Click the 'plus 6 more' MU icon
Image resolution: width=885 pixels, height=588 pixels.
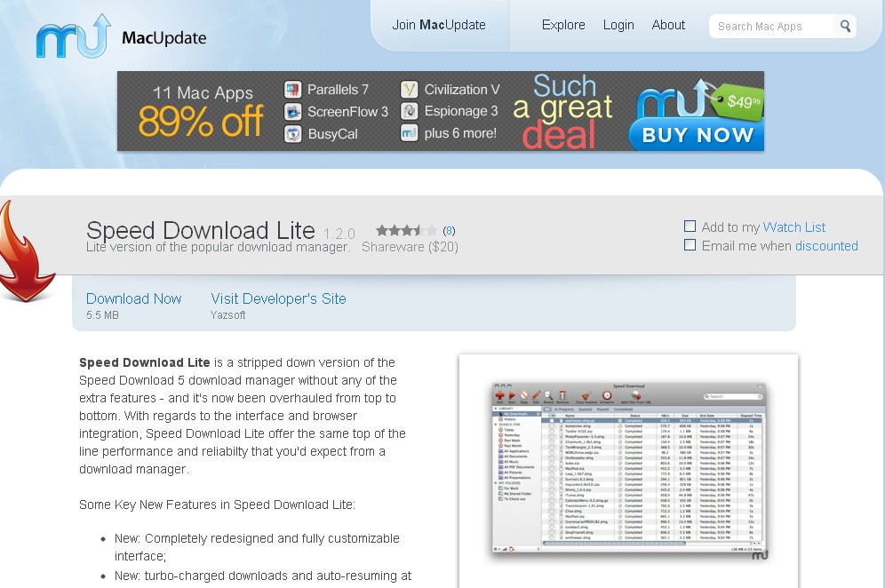(410, 133)
